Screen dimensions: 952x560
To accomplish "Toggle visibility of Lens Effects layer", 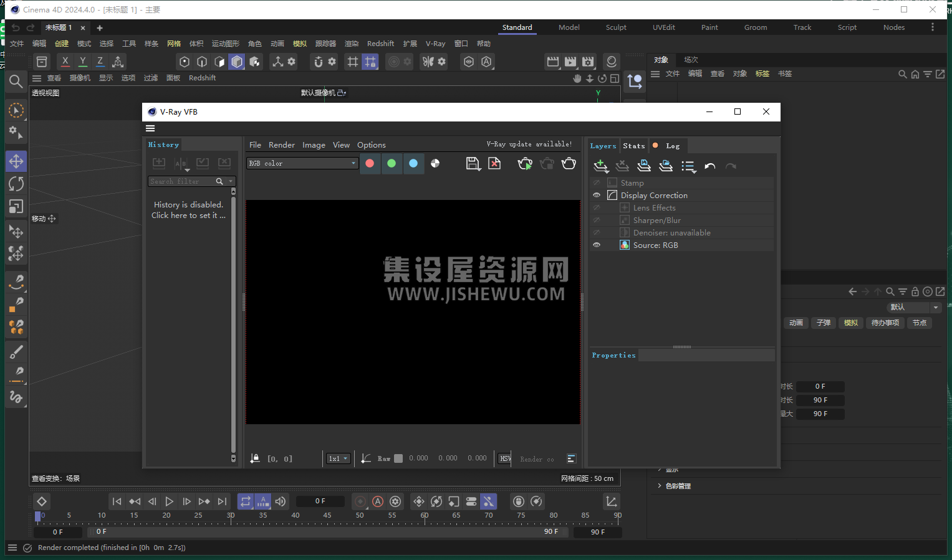I will (x=597, y=207).
